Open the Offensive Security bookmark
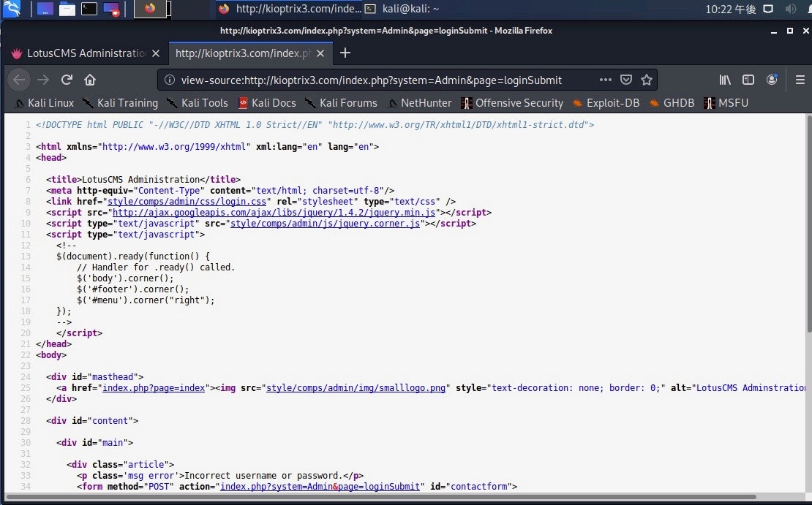The width and height of the screenshot is (812, 505). pos(511,103)
